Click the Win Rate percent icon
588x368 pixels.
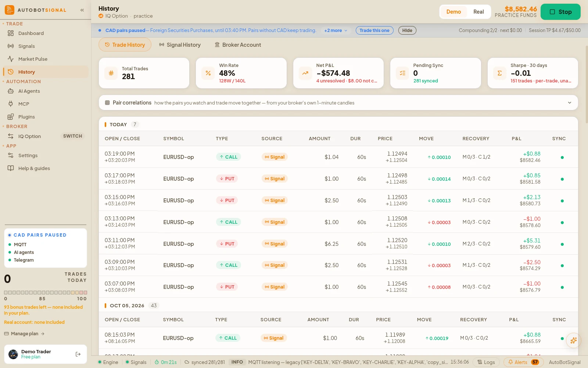[208, 73]
